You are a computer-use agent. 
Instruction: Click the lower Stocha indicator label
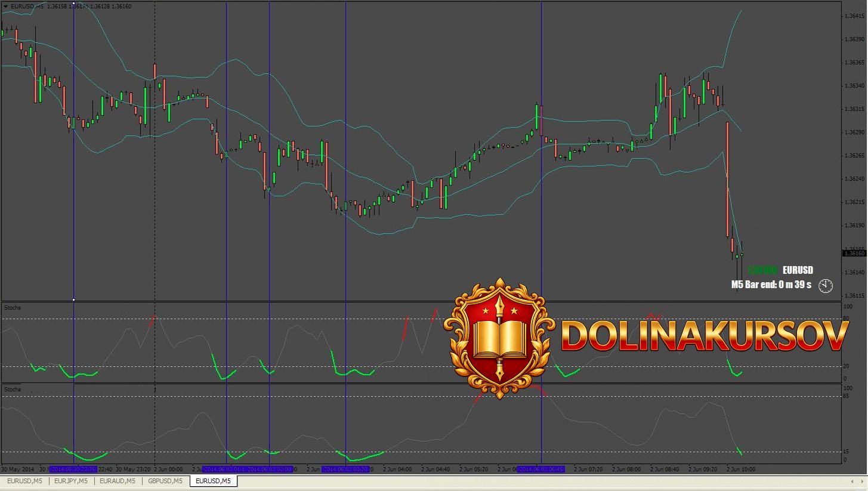(13, 390)
